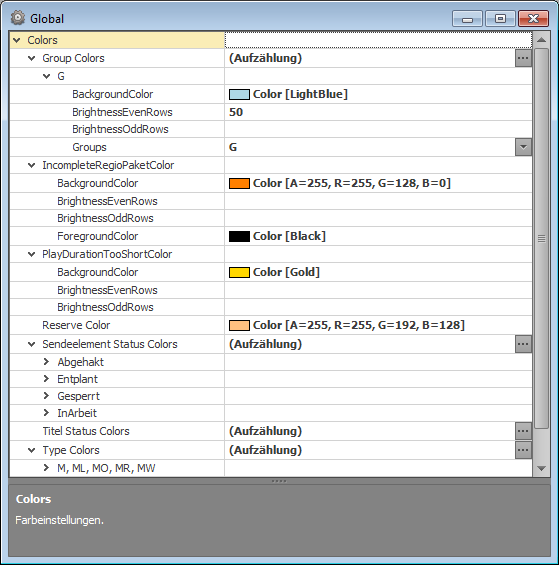Collapse the PlayDurationTooShortColor node
559x565 pixels.
point(32,254)
